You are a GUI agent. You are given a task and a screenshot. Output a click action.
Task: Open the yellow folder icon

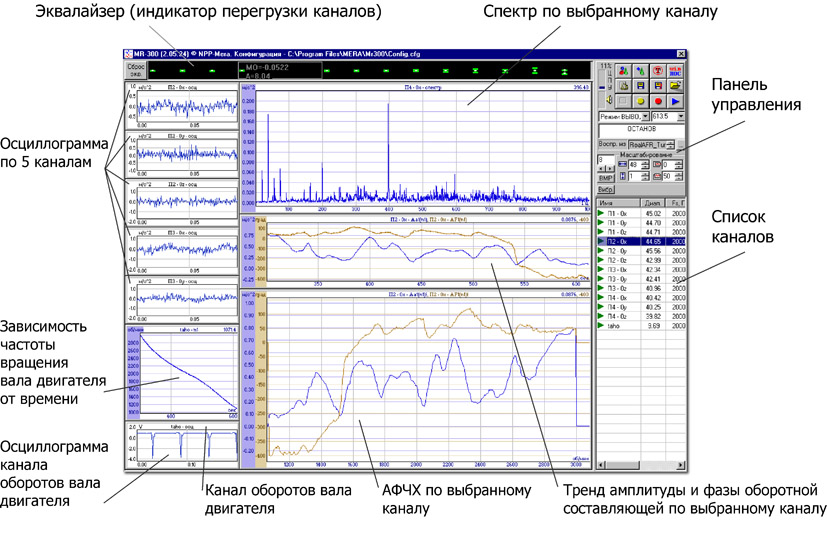point(677,86)
